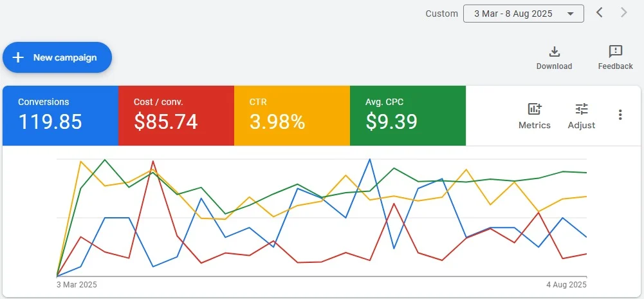Click the Adjust sliders icon
Image resolution: width=644 pixels, height=299 pixels.
coord(582,109)
